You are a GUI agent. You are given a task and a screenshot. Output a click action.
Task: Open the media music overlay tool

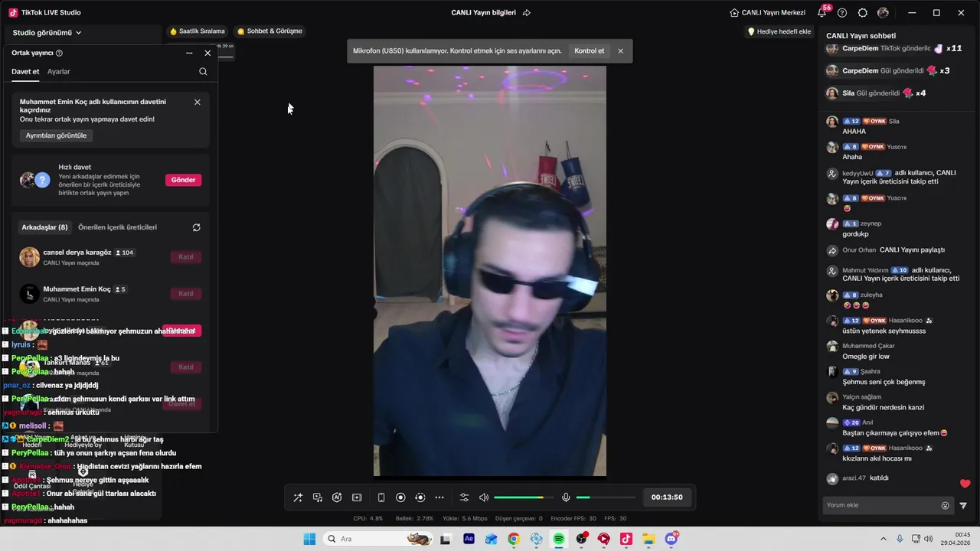318,497
